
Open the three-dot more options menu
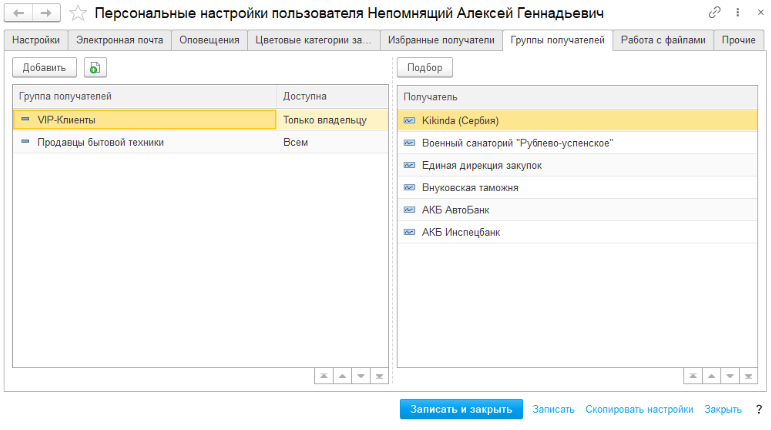tap(735, 13)
